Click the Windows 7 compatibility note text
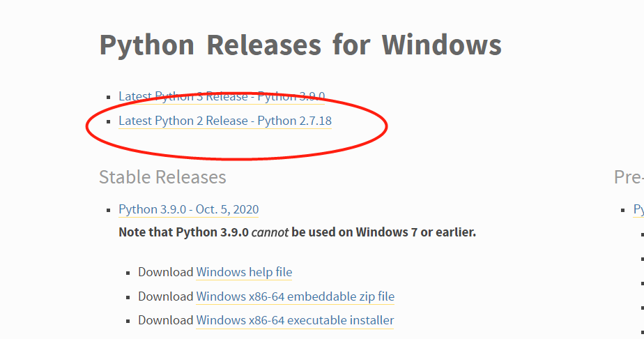Image resolution: width=644 pixels, height=339 pixels. (x=298, y=232)
